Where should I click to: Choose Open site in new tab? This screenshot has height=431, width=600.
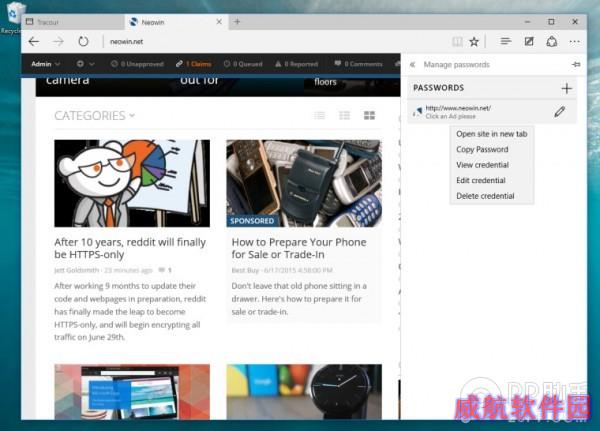tap(491, 134)
